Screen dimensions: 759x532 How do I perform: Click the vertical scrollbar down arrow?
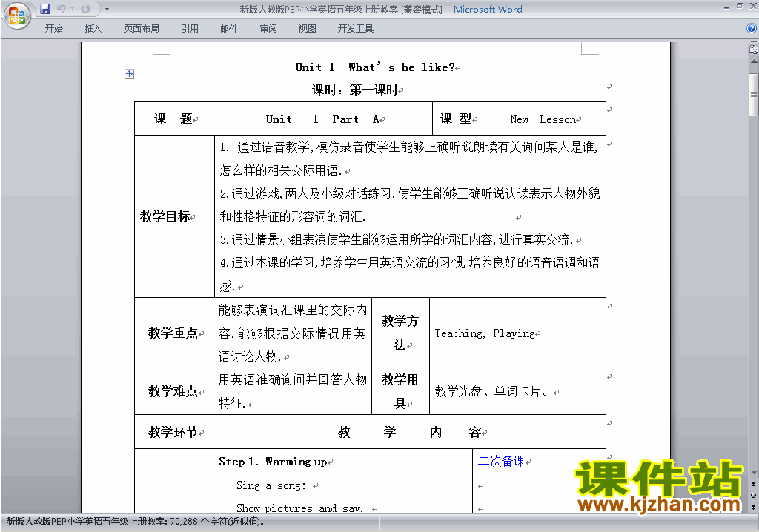[753, 473]
